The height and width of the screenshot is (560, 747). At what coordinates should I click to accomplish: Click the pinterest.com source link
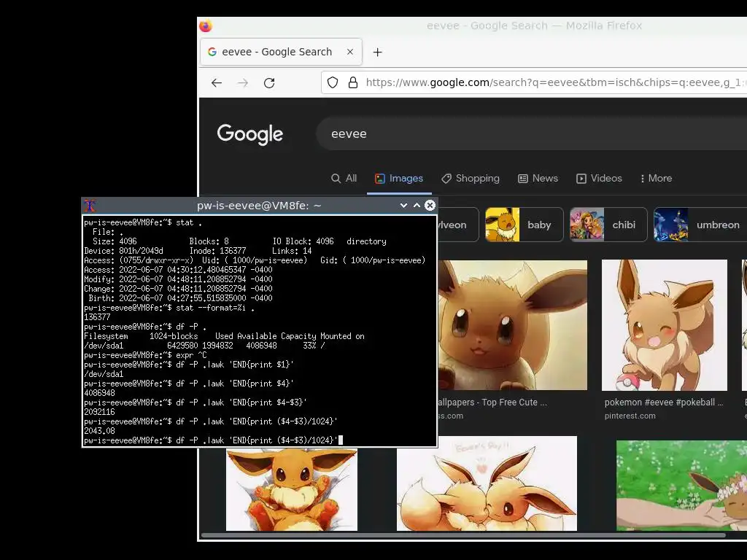click(x=630, y=416)
